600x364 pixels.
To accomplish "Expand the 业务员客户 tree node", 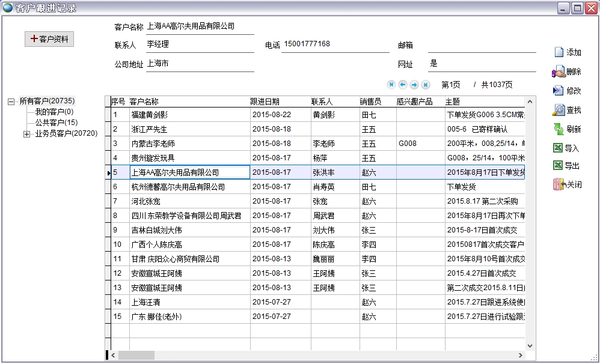I will tap(26, 134).
